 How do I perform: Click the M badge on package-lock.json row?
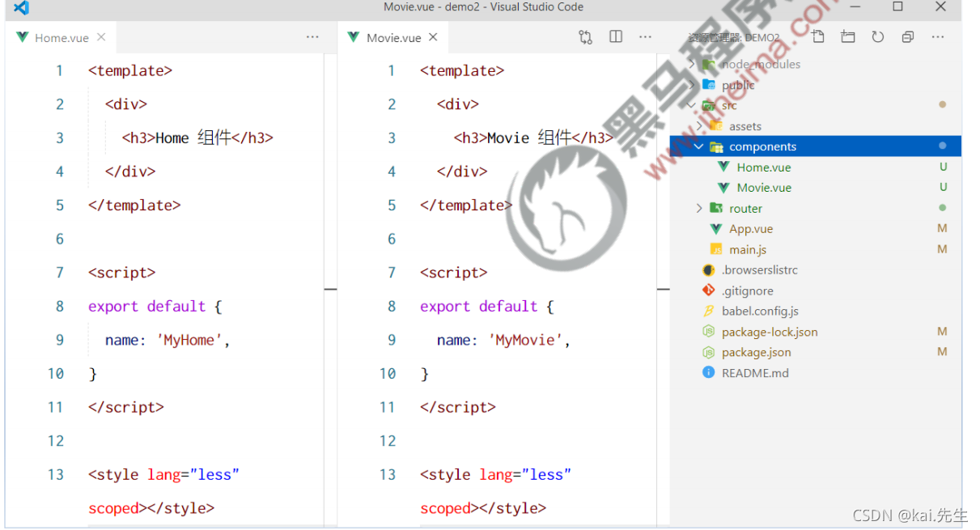point(942,332)
